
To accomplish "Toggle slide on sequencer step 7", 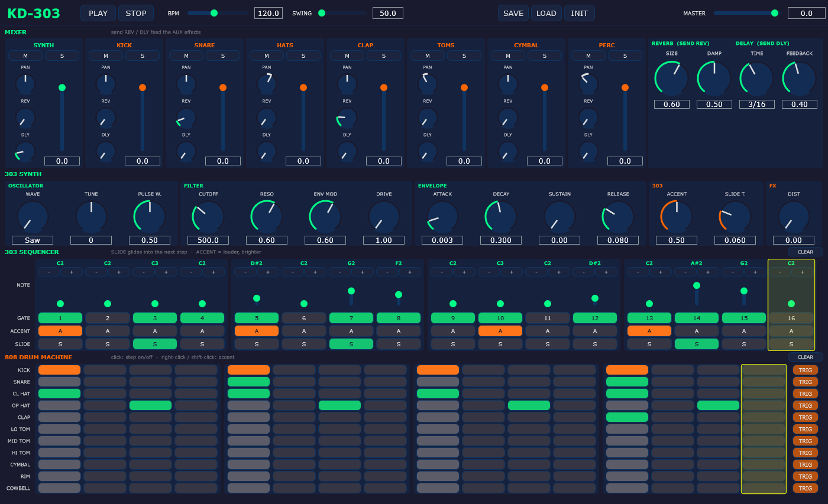I will 351,344.
